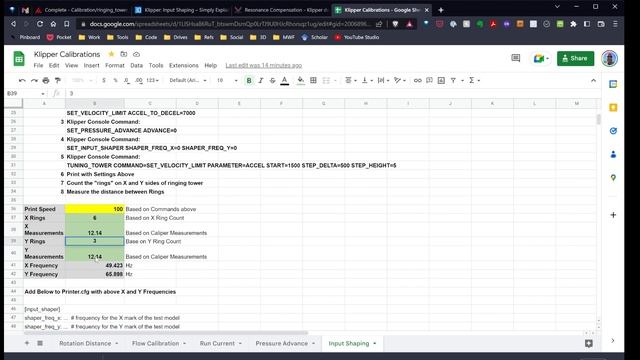Open the comment history icon
Viewport: 640px width, 360px height.
pyautogui.click(x=516, y=58)
